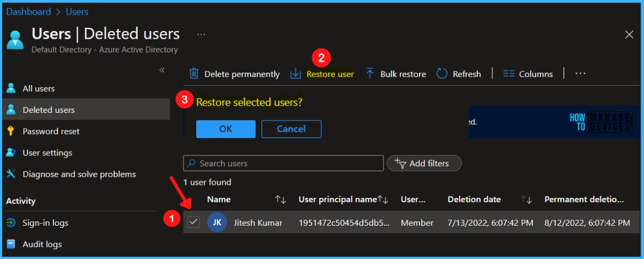The height and width of the screenshot is (259, 644).
Task: Click the 1951472c50454d5db5 principal name cell
Action: click(343, 223)
